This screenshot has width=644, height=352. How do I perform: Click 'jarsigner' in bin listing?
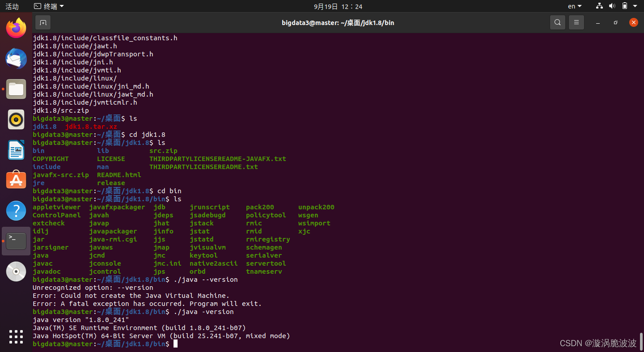pos(51,247)
